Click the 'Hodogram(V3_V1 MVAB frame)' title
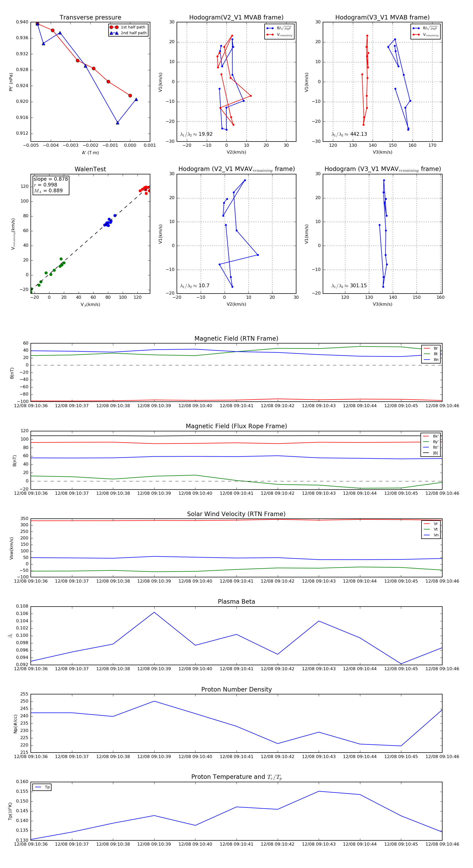473x868 pixels. (x=382, y=18)
